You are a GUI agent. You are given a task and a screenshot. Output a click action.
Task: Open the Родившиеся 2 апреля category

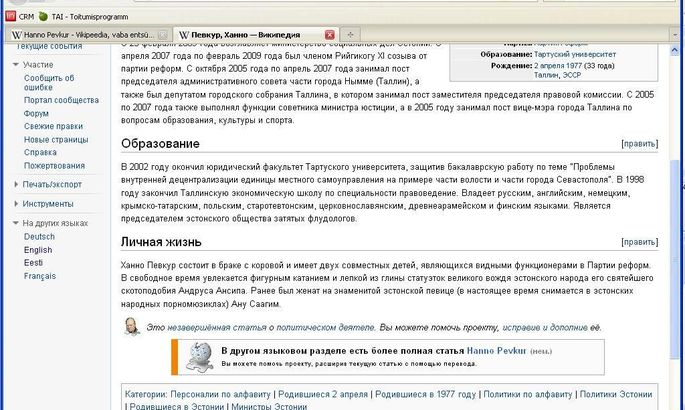tap(323, 394)
